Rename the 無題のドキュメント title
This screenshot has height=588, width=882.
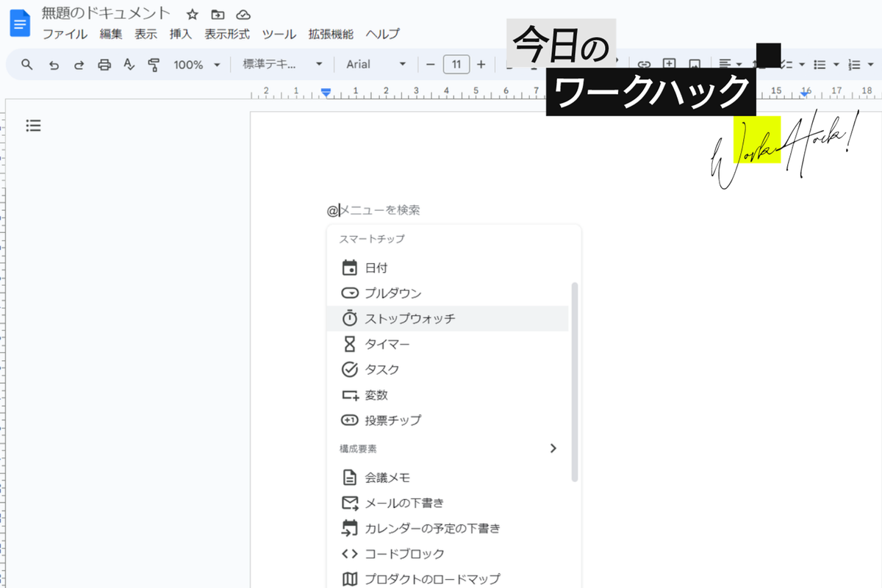pos(107,14)
